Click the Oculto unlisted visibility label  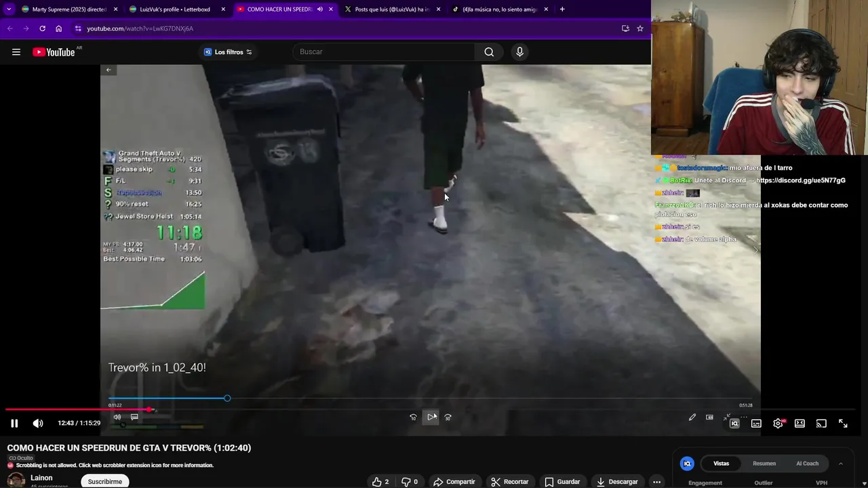click(20, 458)
